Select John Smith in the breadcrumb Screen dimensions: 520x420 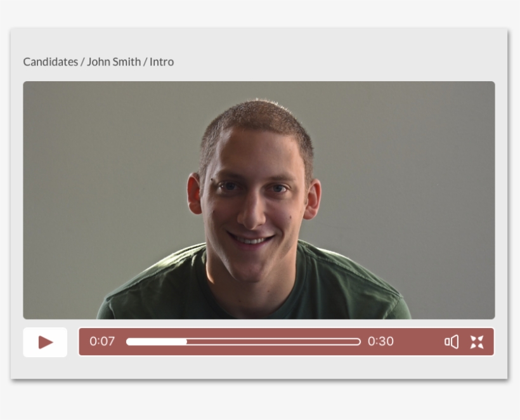[x=113, y=62]
